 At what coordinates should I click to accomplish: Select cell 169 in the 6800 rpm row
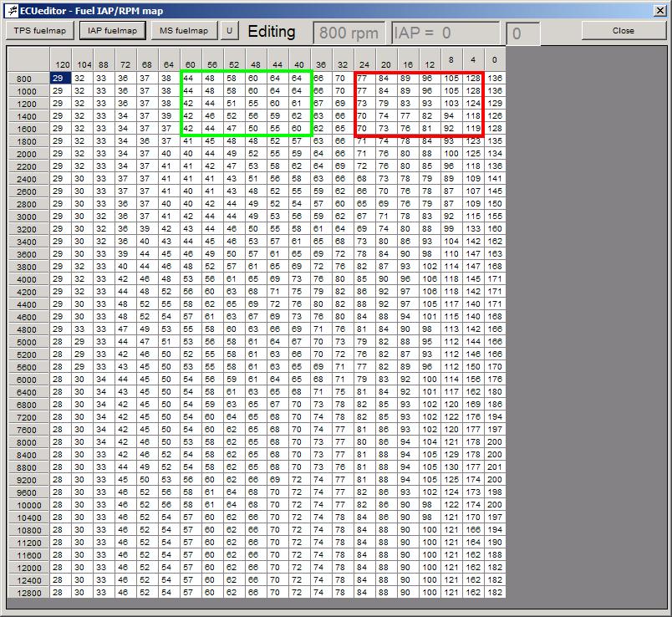pyautogui.click(x=473, y=405)
